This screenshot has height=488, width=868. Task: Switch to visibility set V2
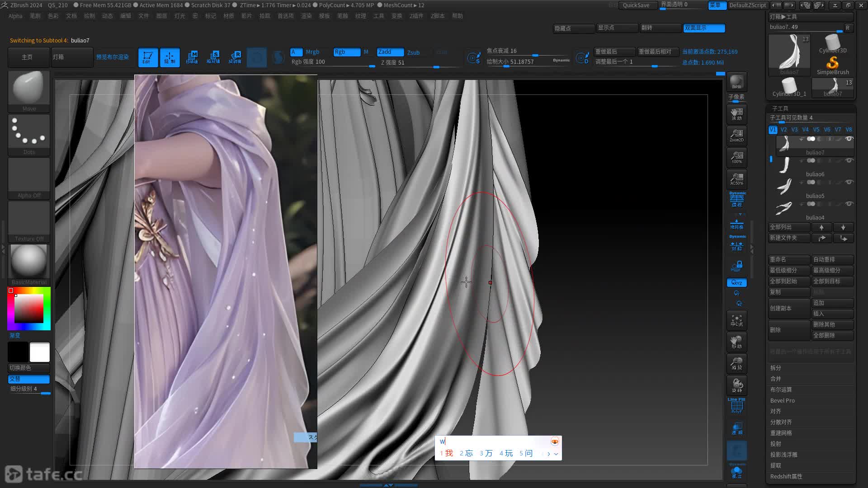tap(783, 130)
